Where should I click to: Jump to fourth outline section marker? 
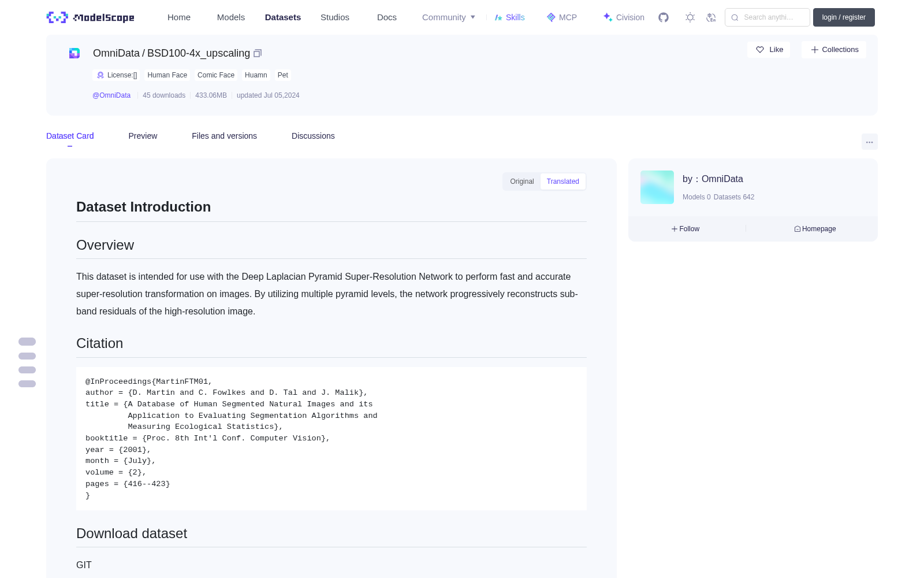tap(27, 384)
